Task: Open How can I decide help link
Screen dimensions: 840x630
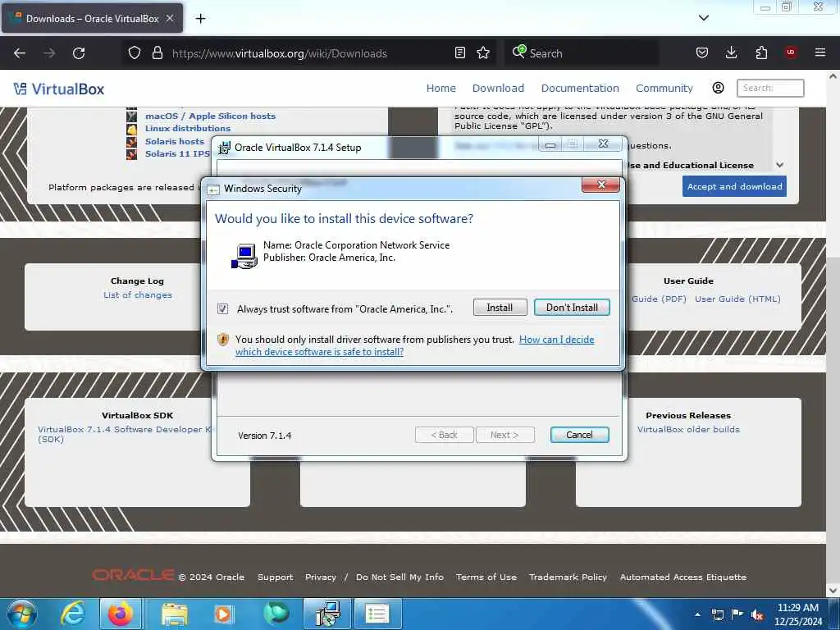Action: [557, 340]
